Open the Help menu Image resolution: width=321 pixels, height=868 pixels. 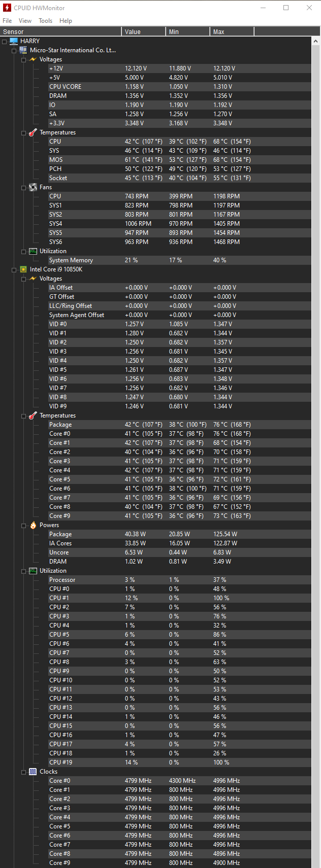click(66, 21)
